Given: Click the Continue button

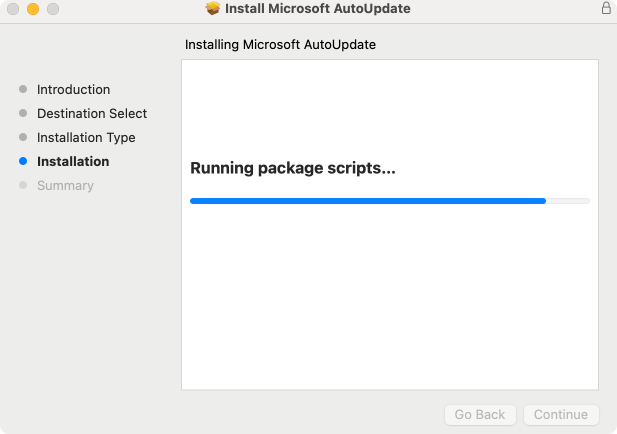Looking at the screenshot, I should point(561,415).
